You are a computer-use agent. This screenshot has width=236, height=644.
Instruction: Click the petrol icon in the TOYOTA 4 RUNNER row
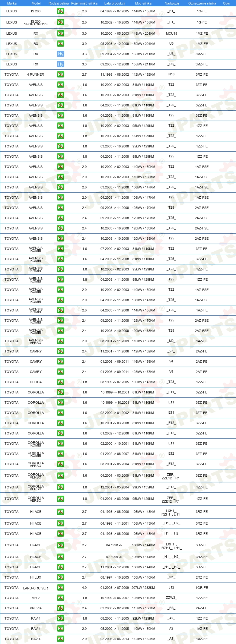pyautogui.click(x=61, y=74)
